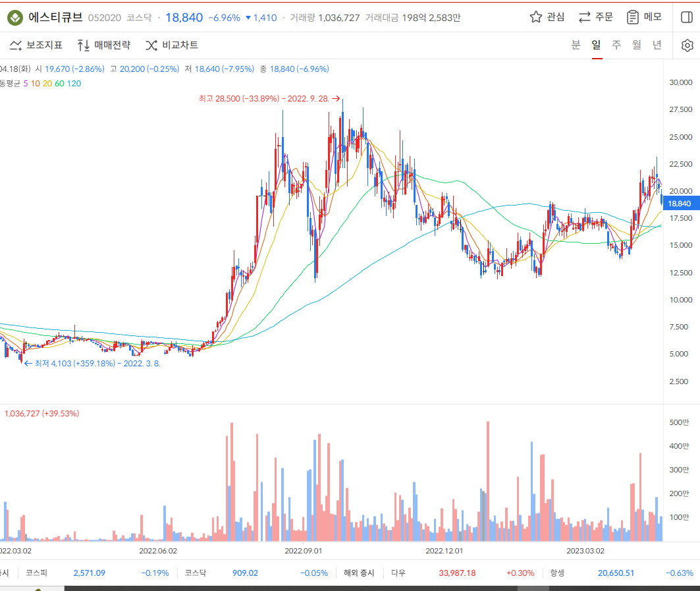Add stock to 관심 favorites star
700x591 pixels.
click(x=547, y=17)
